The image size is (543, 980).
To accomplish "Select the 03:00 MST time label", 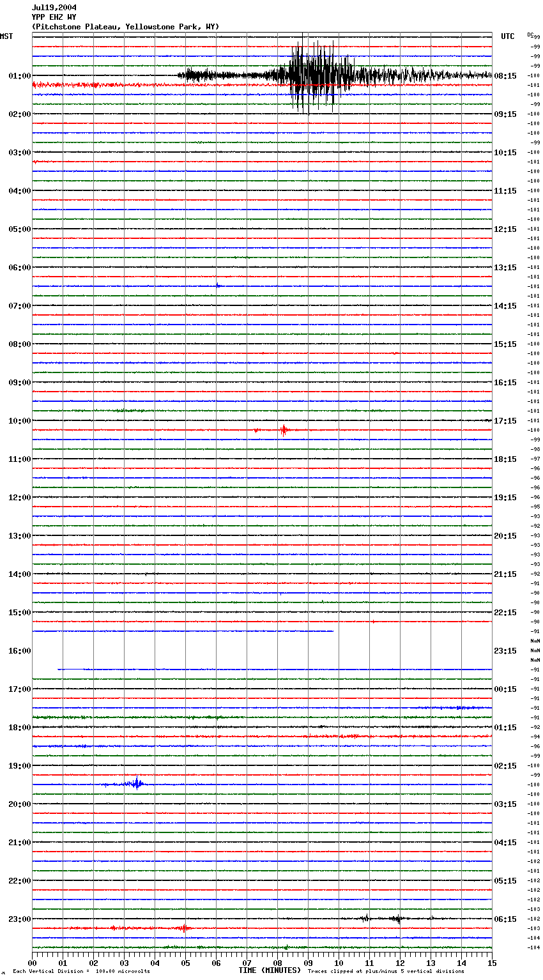I will [20, 153].
